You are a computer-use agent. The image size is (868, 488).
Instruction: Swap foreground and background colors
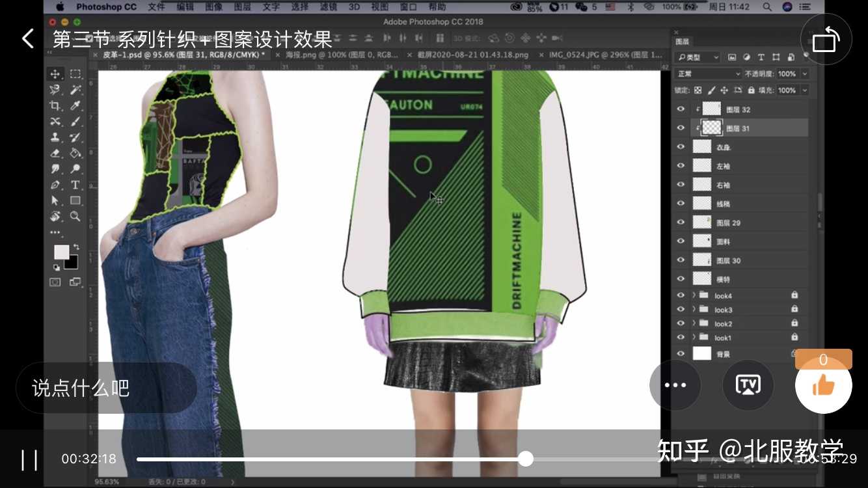(76, 247)
